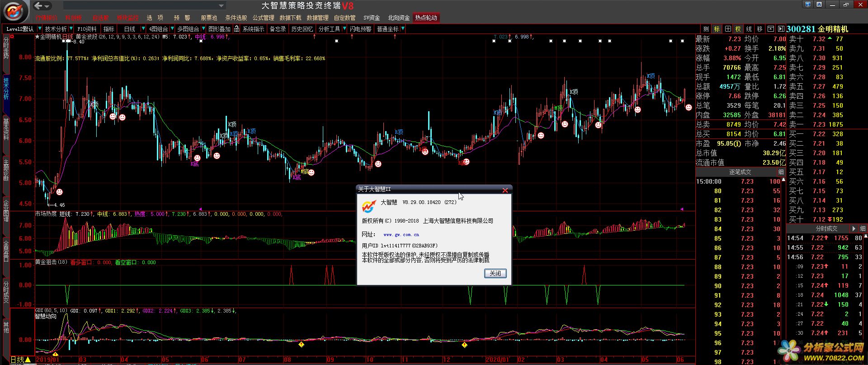
Task: Click the yellow triangle beside bottom 日线
Action: [x=28, y=360]
